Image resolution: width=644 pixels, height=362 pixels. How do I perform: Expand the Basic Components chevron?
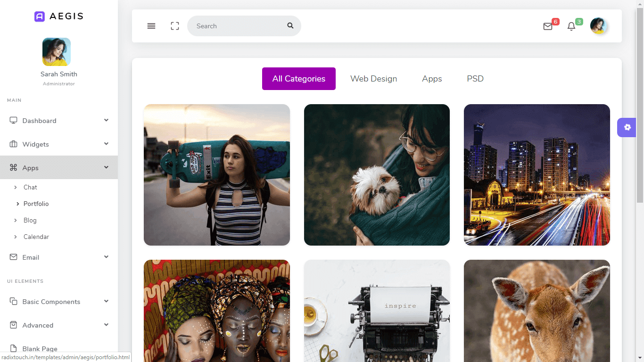106,301
